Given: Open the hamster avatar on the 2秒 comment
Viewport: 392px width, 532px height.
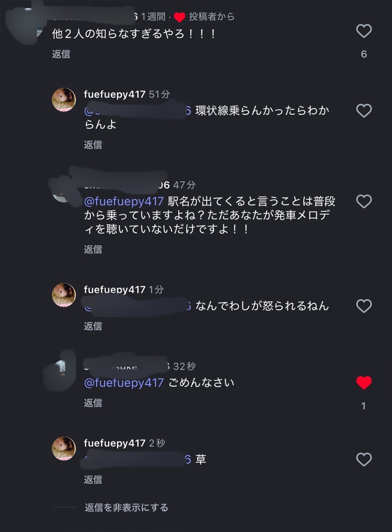Looking at the screenshot, I should click(64, 448).
